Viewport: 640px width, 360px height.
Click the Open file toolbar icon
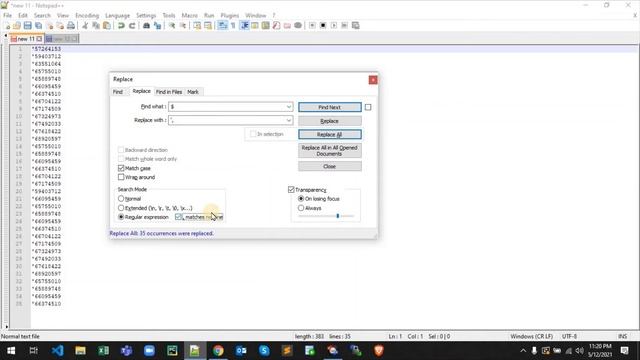17,26
